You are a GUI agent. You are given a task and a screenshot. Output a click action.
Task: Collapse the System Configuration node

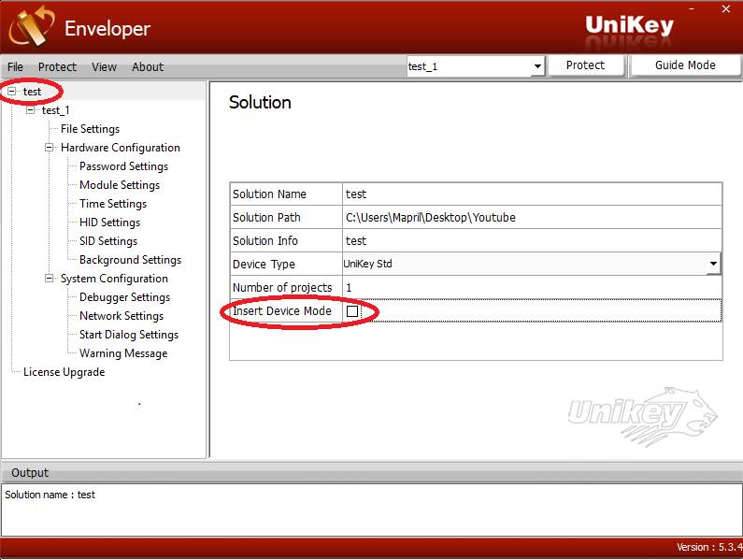pos(49,279)
